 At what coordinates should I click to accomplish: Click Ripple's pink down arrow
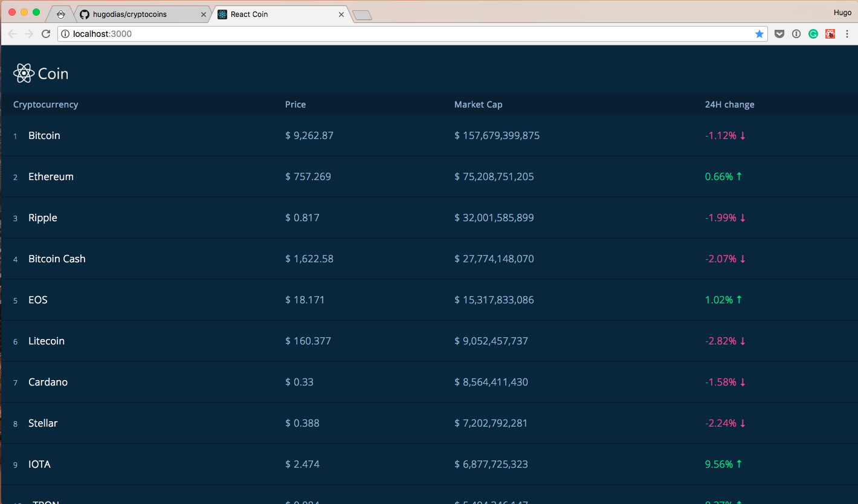click(x=743, y=218)
